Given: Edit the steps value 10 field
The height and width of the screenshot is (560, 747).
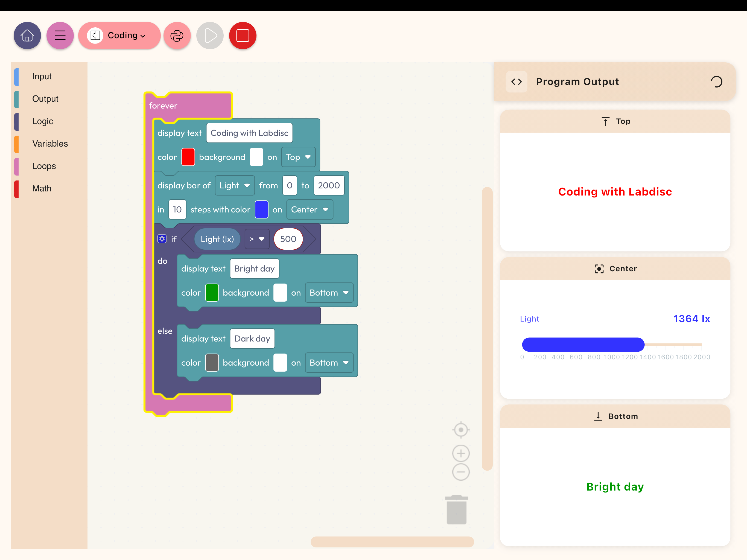Looking at the screenshot, I should pyautogui.click(x=177, y=210).
